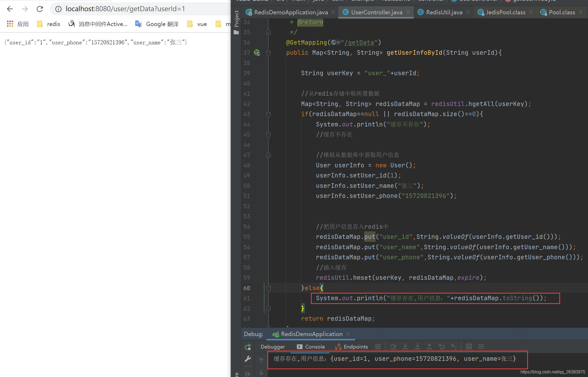Open debug settings wrench icon
The width and height of the screenshot is (588, 377).
click(248, 359)
